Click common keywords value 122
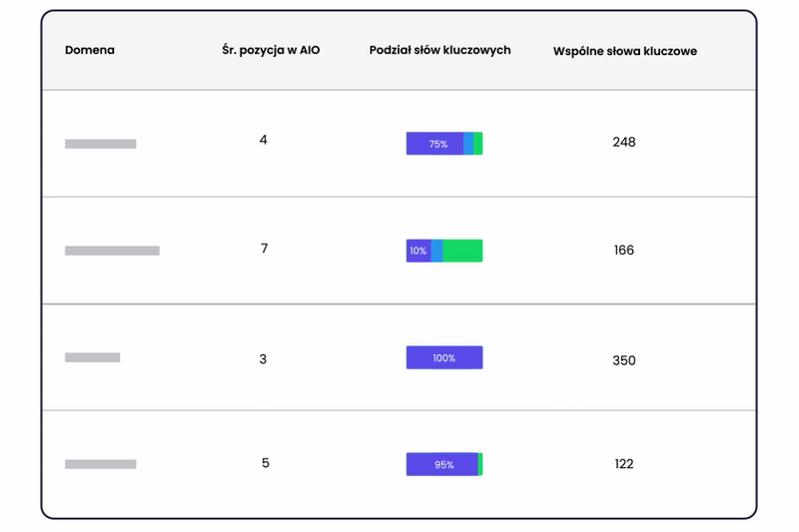 [624, 464]
